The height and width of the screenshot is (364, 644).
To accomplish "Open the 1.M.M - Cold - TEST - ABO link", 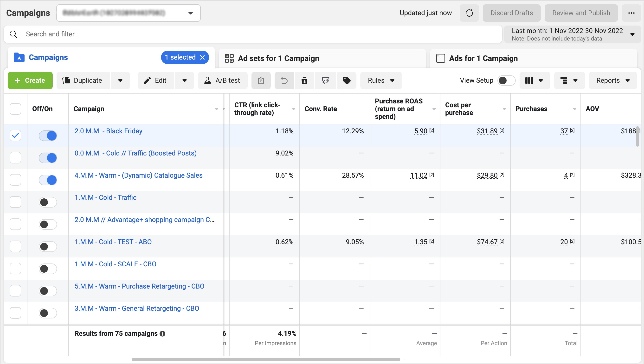I will point(113,242).
